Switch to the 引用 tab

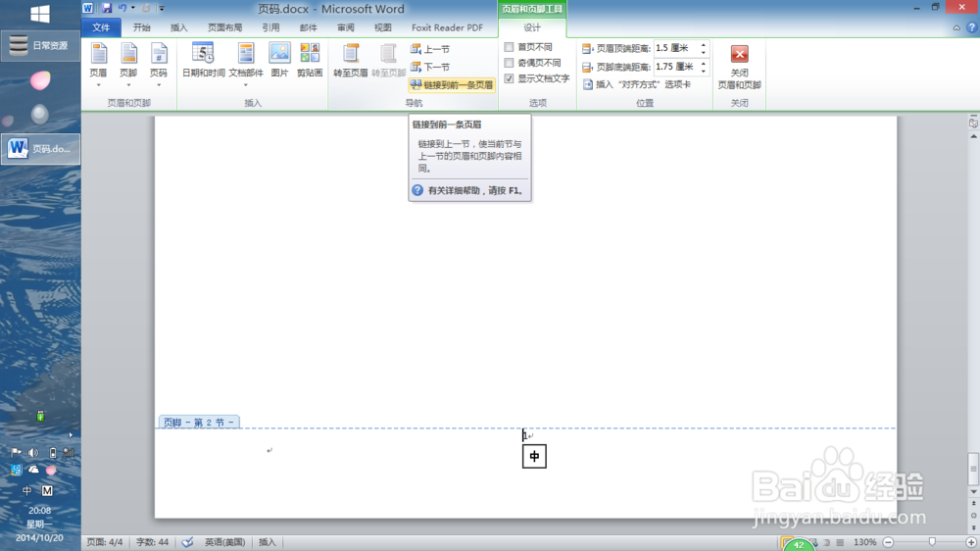click(270, 27)
